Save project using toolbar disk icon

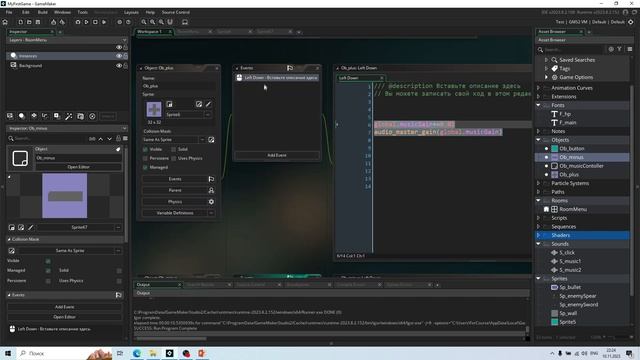pyautogui.click(x=38, y=22)
